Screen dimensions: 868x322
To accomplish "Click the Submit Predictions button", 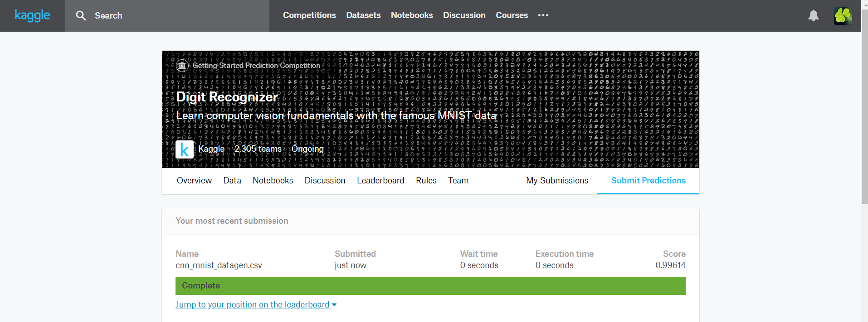I will coord(648,181).
